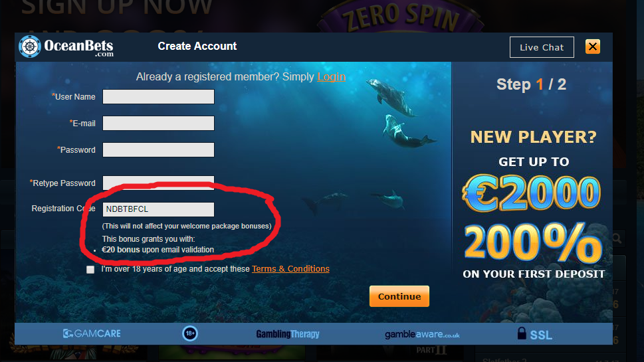Open the Live Chat window
The width and height of the screenshot is (644, 362).
coord(542,47)
